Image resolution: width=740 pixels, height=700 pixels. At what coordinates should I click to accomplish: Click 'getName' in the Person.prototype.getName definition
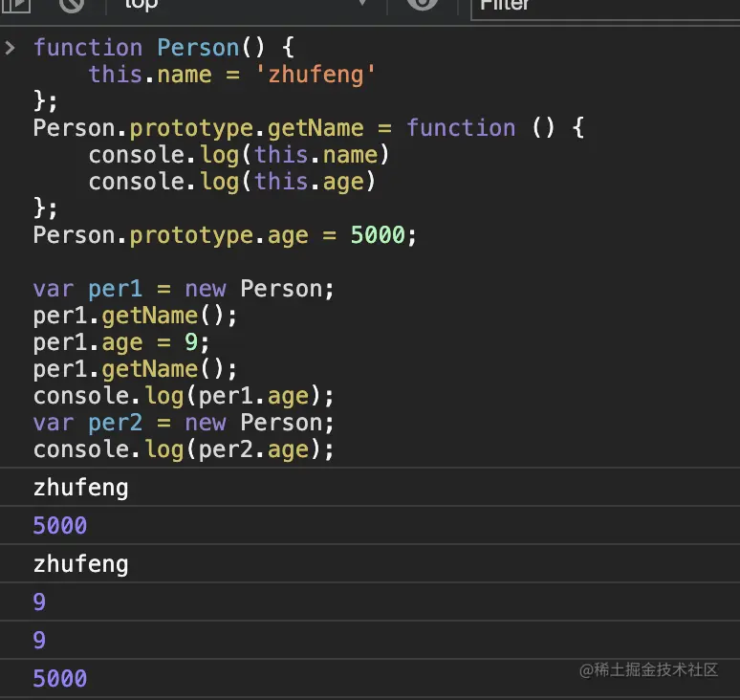(316, 128)
